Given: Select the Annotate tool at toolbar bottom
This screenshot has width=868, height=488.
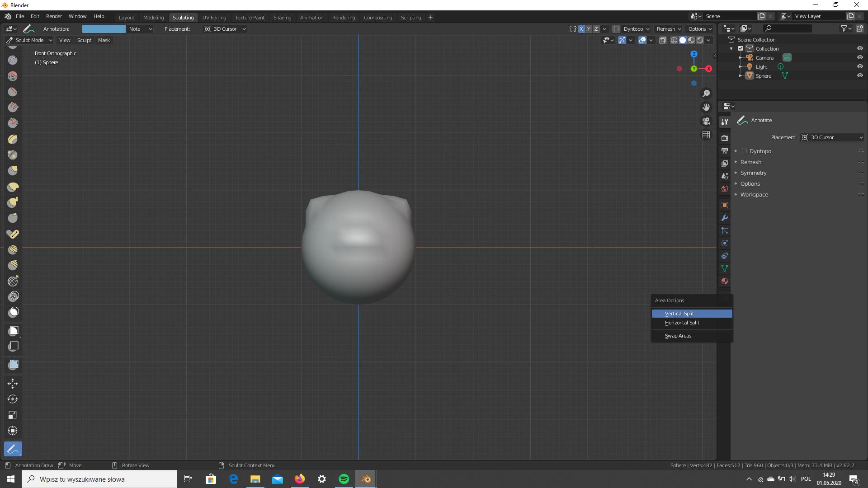Looking at the screenshot, I should [x=13, y=449].
